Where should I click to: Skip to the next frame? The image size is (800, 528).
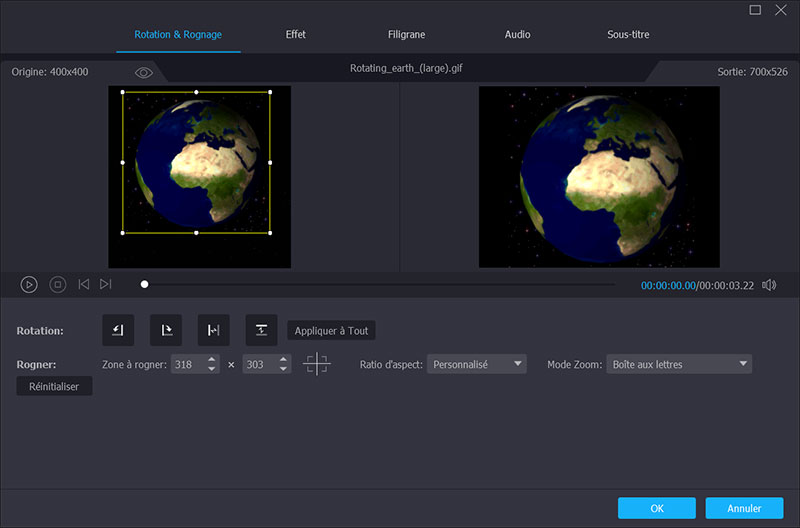[x=106, y=285]
